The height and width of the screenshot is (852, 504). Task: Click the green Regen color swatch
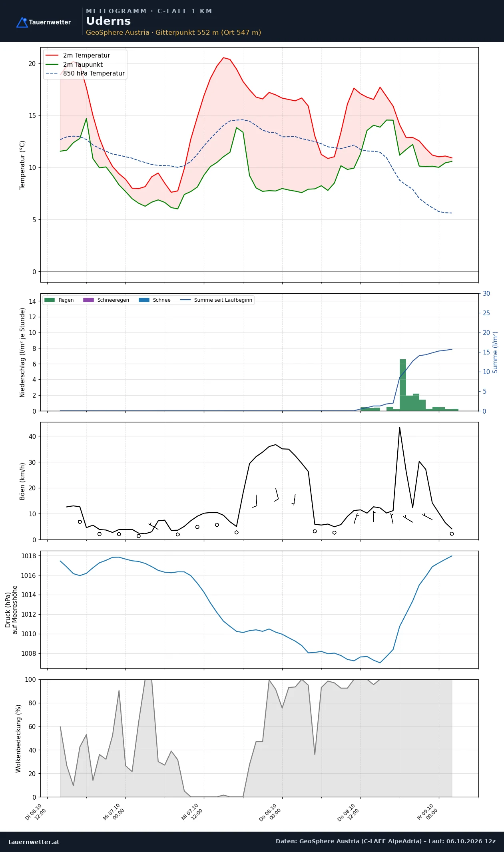click(x=50, y=300)
